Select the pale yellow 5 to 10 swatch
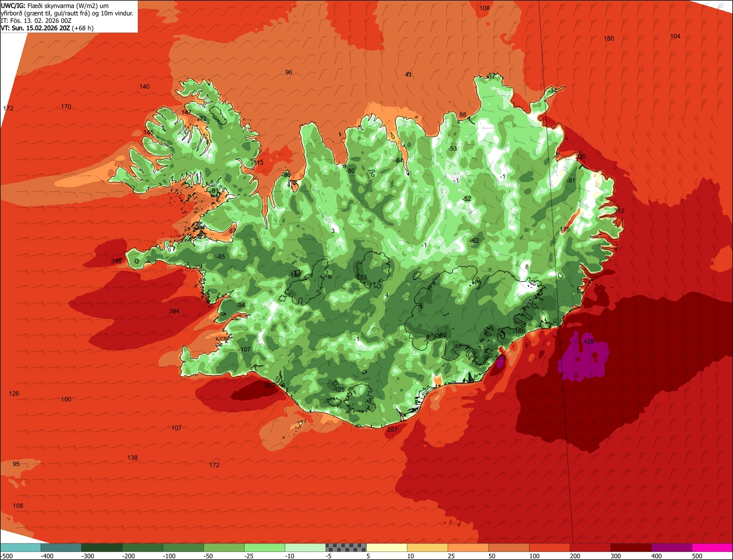 [x=387, y=547]
